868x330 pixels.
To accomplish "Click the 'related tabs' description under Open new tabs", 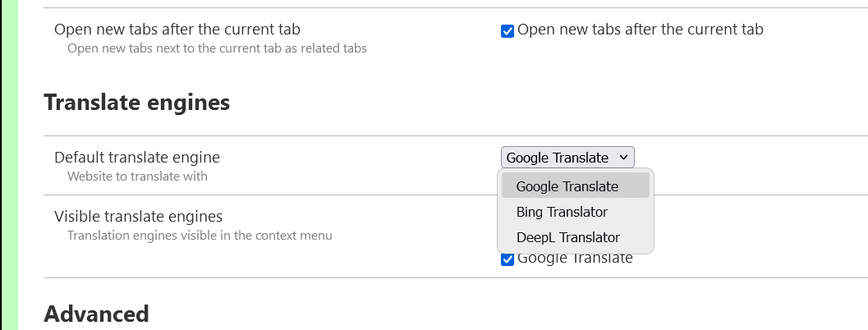I will 217,48.
